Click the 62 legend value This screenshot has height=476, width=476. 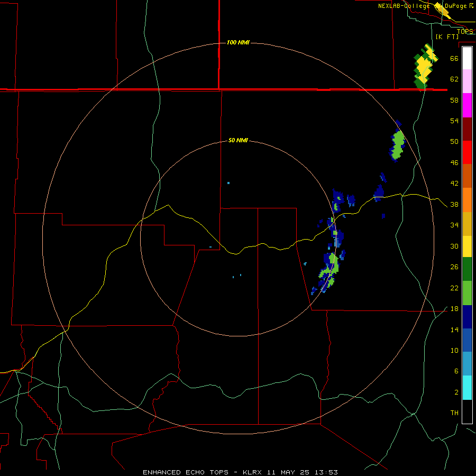[x=454, y=79]
